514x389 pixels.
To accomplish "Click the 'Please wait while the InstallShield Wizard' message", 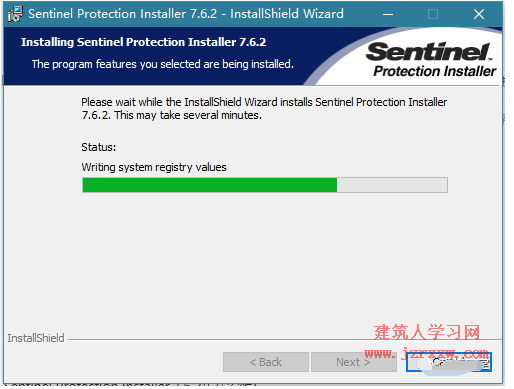I will 264,109.
